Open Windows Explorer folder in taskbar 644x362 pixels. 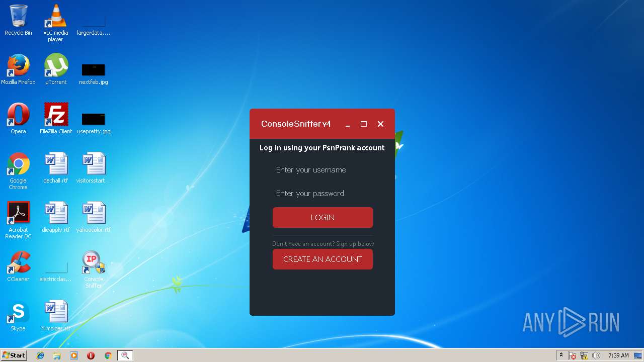click(x=57, y=355)
